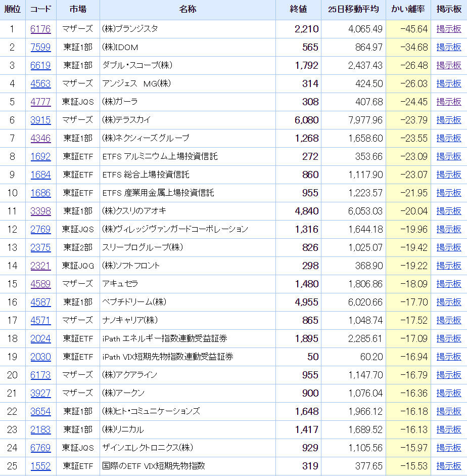The image size is (467, 476).
Task: Click the 25日移動平均 column header
Action: point(353,10)
